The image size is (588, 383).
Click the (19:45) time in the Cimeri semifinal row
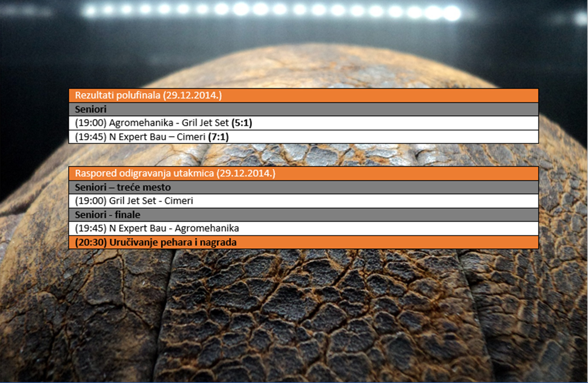tap(90, 137)
